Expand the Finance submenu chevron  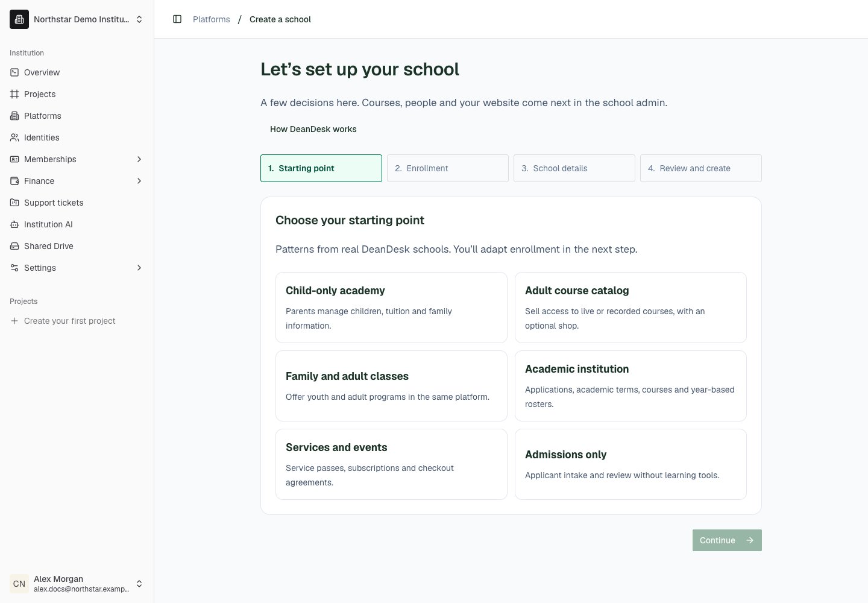(x=139, y=181)
